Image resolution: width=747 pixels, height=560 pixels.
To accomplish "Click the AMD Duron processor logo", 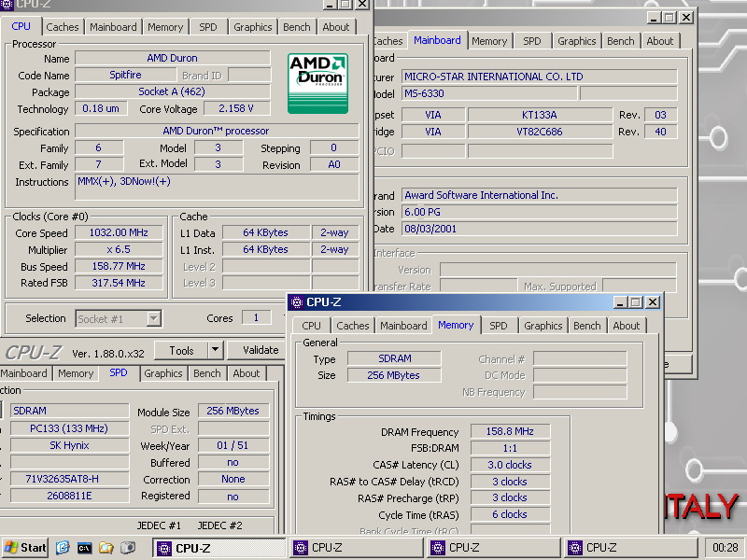I will [x=317, y=83].
